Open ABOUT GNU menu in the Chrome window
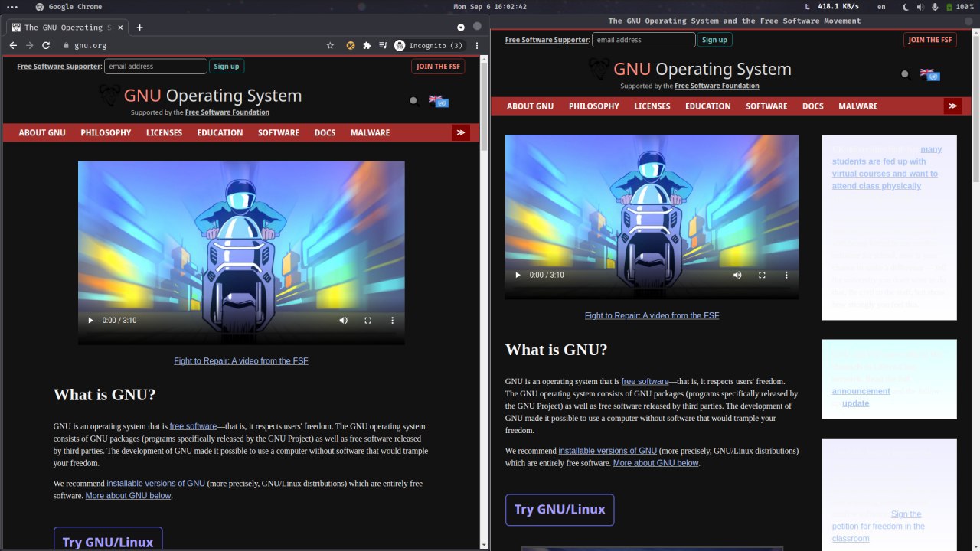The height and width of the screenshot is (551, 980). pyautogui.click(x=42, y=132)
